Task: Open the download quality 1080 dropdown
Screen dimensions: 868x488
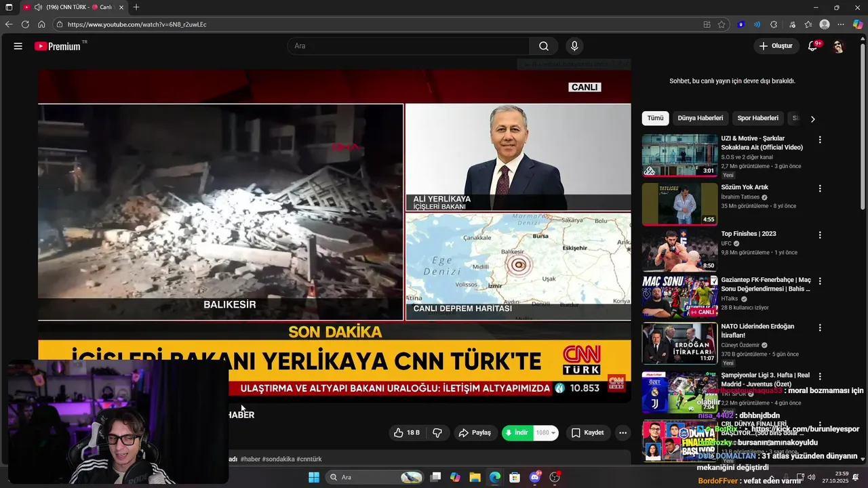Action: (546, 432)
